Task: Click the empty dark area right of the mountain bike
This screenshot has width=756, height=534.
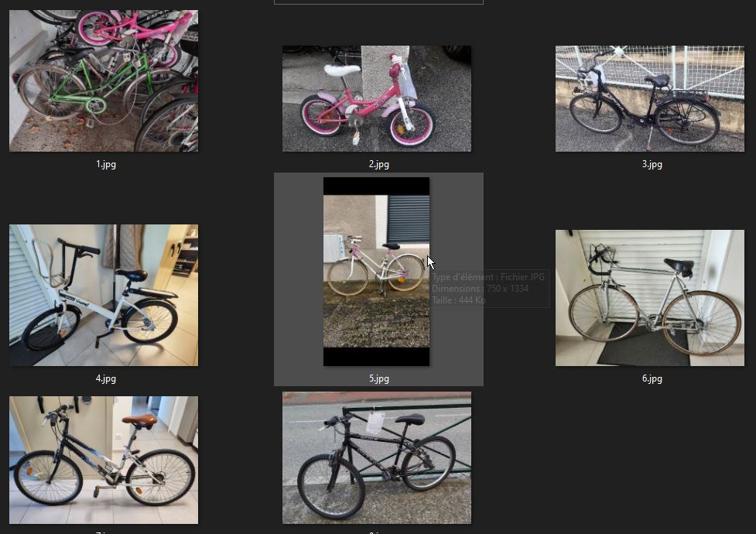Action: click(x=612, y=458)
